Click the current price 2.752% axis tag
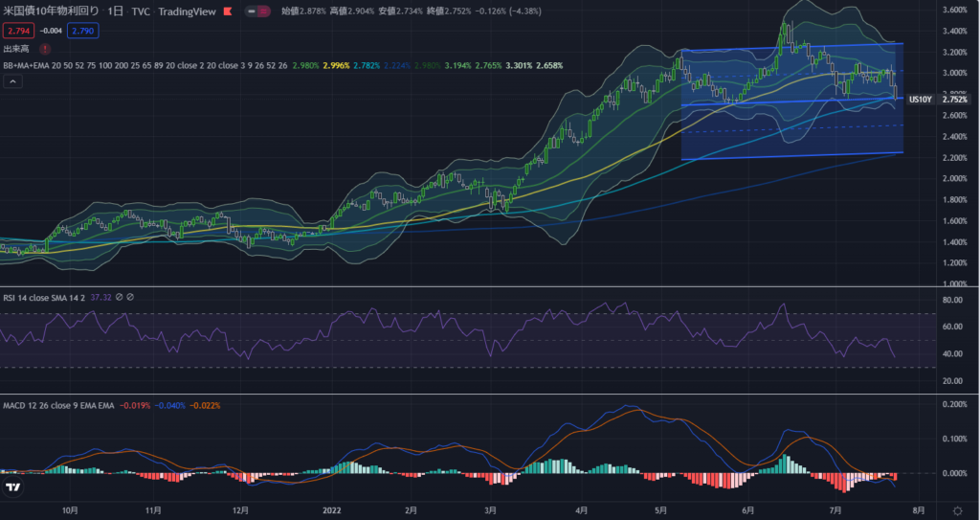The height and width of the screenshot is (520, 980). 955,100
